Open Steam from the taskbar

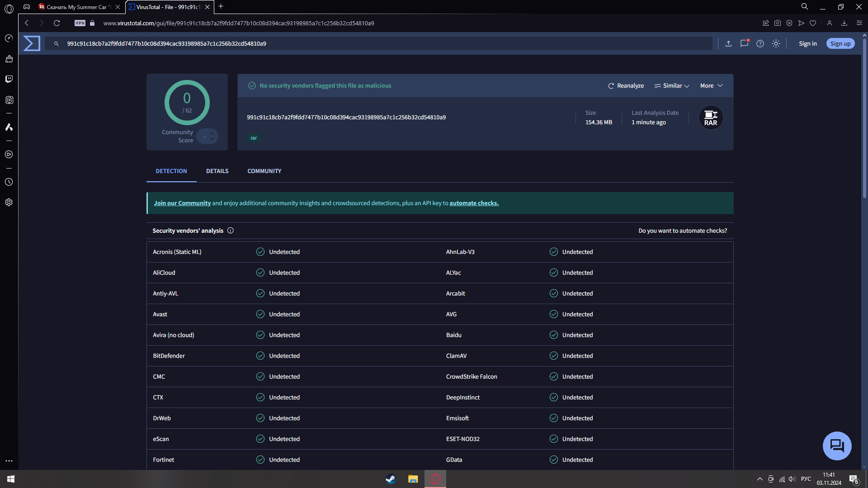point(391,479)
